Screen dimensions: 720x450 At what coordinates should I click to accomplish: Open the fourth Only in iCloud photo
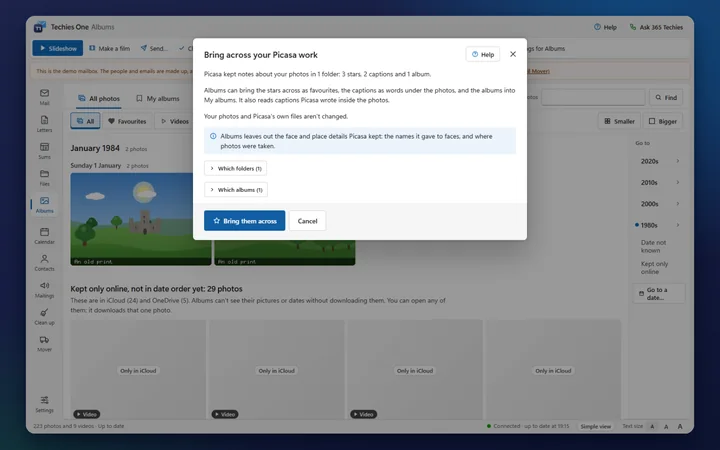(x=553, y=370)
